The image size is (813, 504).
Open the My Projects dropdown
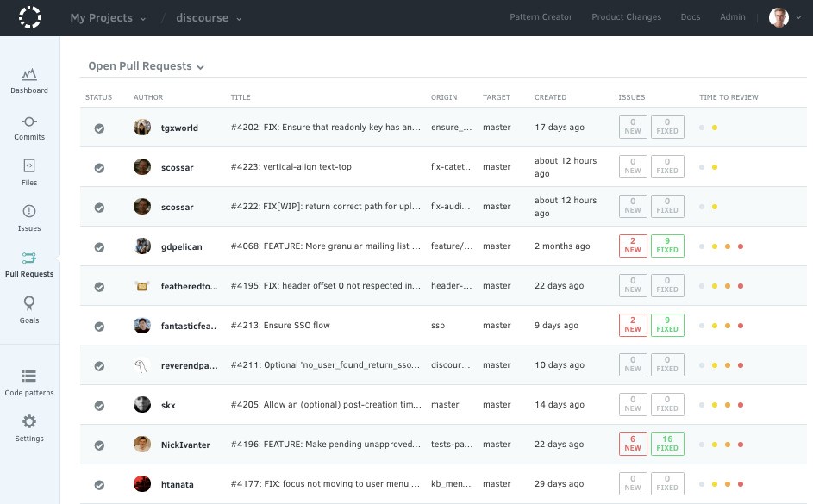tap(108, 18)
